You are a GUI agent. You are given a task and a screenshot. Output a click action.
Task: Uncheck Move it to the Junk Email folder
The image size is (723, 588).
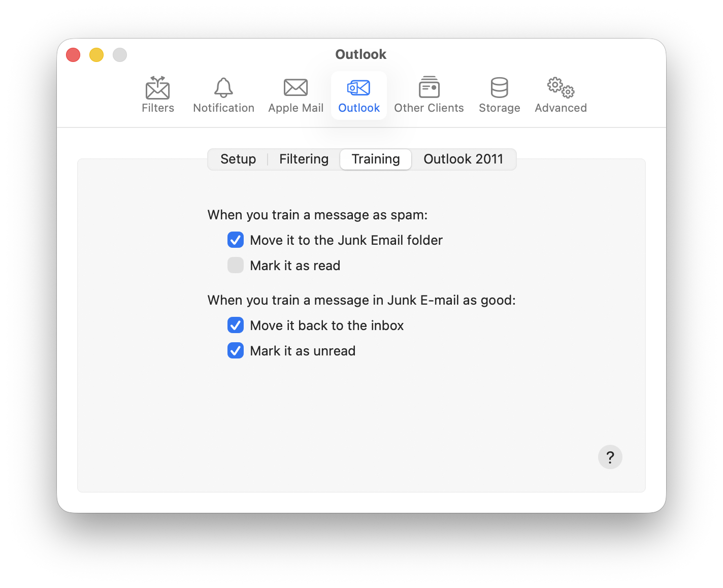click(236, 240)
